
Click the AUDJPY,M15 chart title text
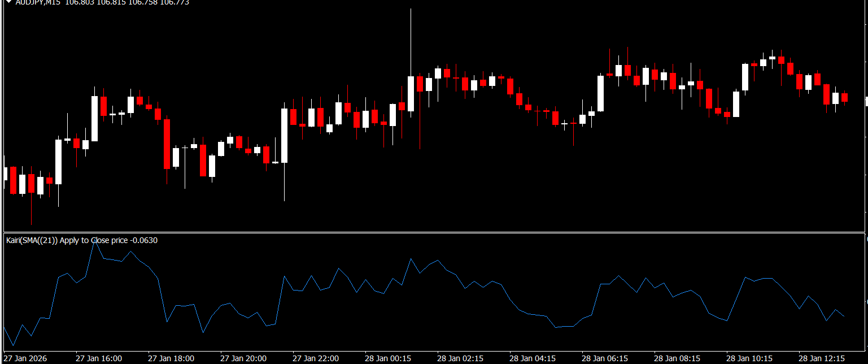click(x=40, y=2)
